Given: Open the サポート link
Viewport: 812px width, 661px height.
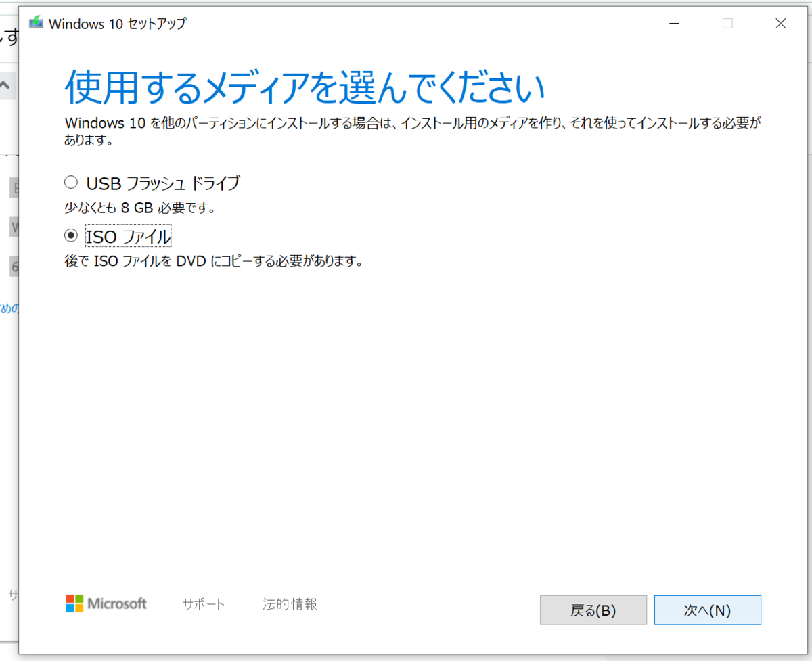Looking at the screenshot, I should (x=204, y=604).
